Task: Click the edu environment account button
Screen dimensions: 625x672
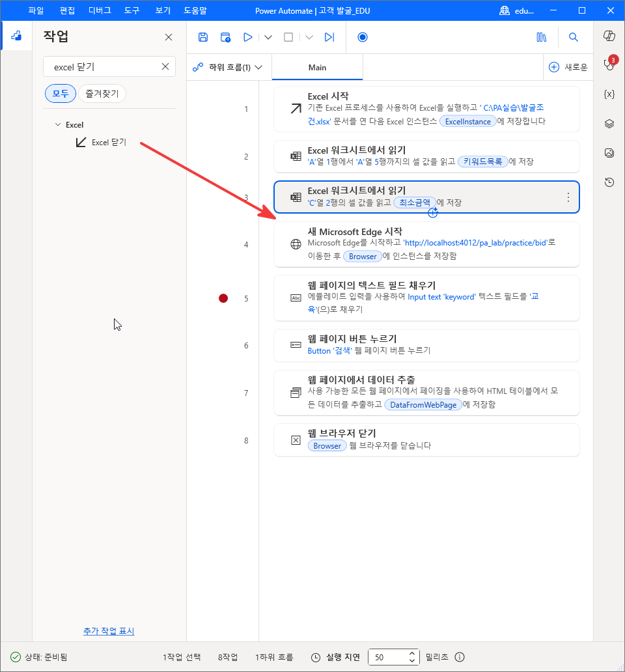Action: [517, 10]
